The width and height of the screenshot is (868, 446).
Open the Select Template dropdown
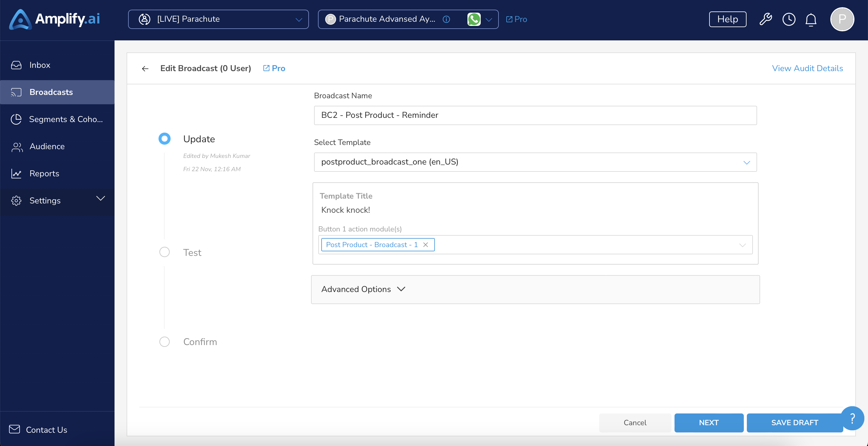tap(535, 162)
